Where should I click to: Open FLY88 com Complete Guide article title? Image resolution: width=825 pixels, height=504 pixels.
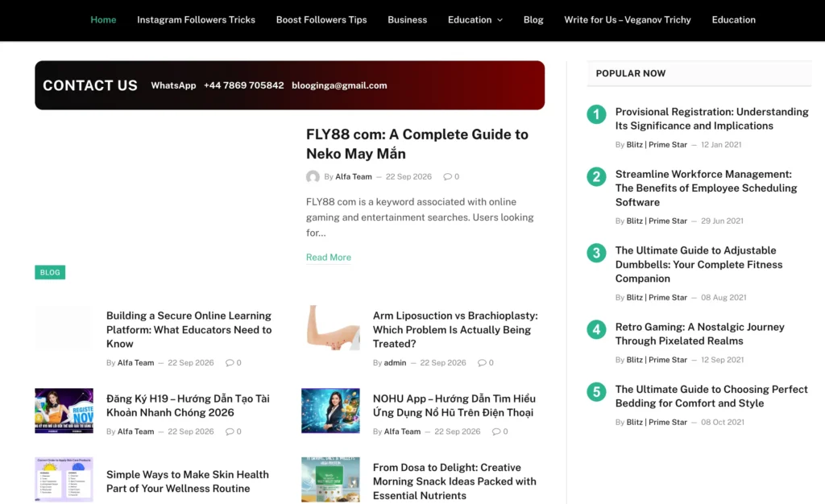(417, 144)
